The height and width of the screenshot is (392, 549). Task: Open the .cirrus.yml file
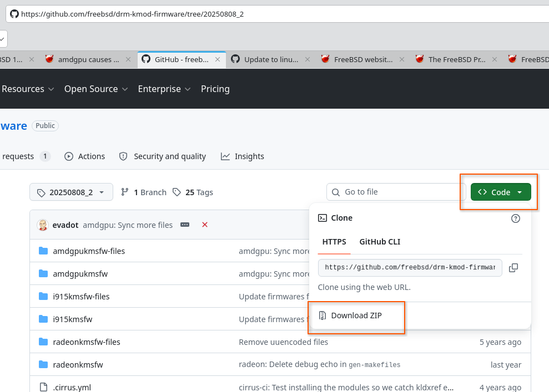(x=72, y=387)
